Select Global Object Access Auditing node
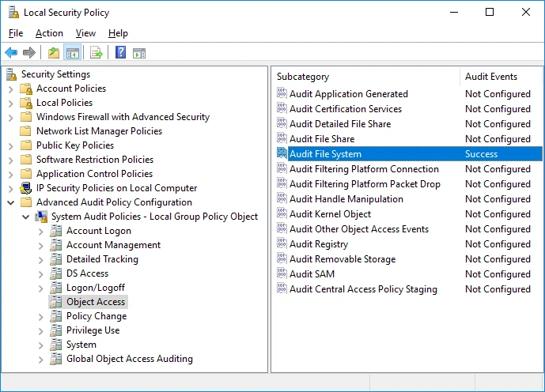The height and width of the screenshot is (392, 545). (129, 359)
